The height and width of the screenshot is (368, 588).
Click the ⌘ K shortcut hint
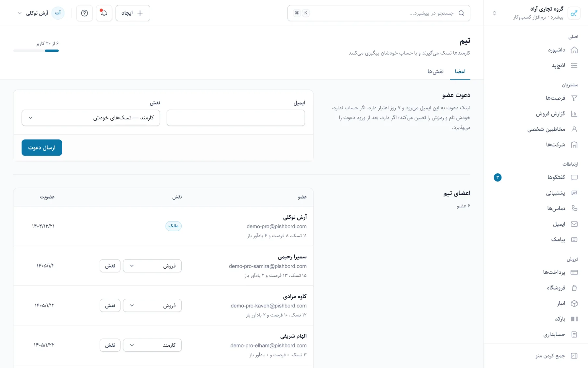(301, 13)
